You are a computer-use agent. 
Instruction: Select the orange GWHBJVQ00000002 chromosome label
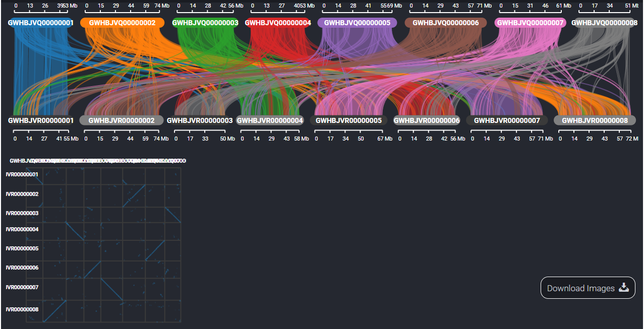click(122, 23)
